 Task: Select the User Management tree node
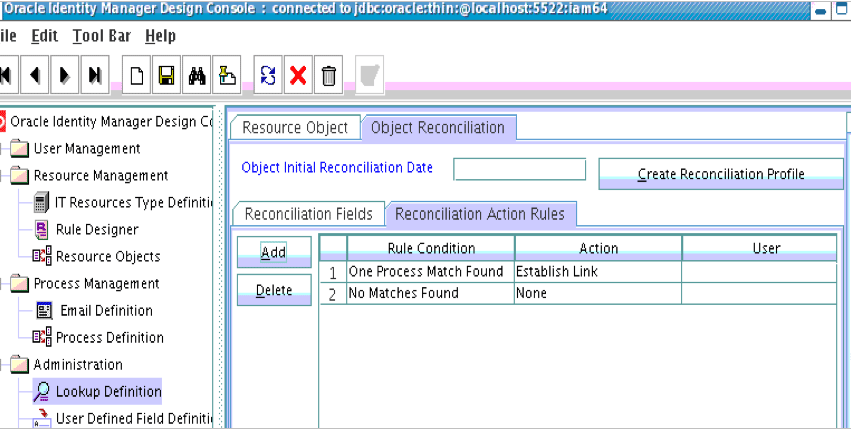tap(87, 148)
